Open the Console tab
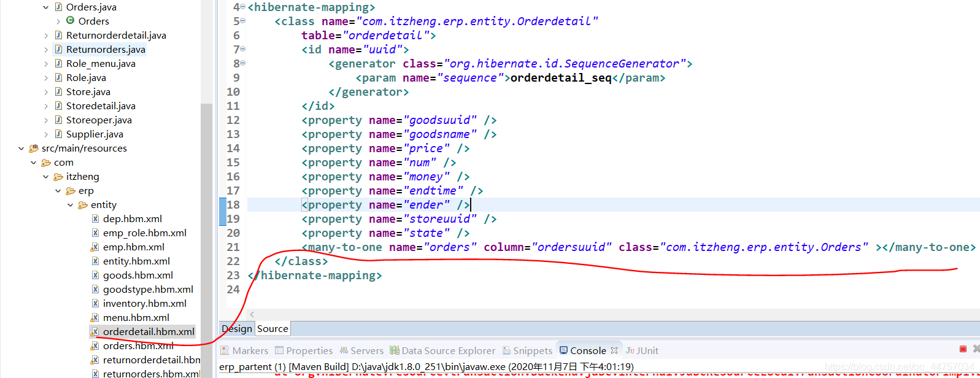The height and width of the screenshot is (378, 980). [x=588, y=351]
